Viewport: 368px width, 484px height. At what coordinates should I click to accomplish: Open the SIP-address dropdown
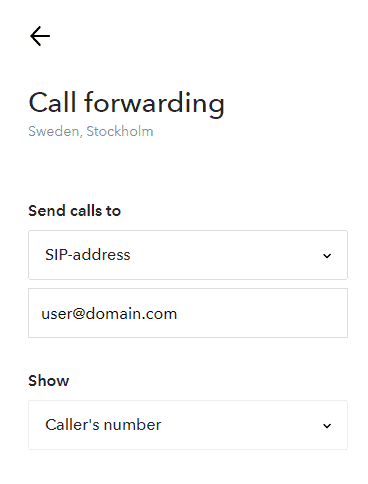[188, 255]
